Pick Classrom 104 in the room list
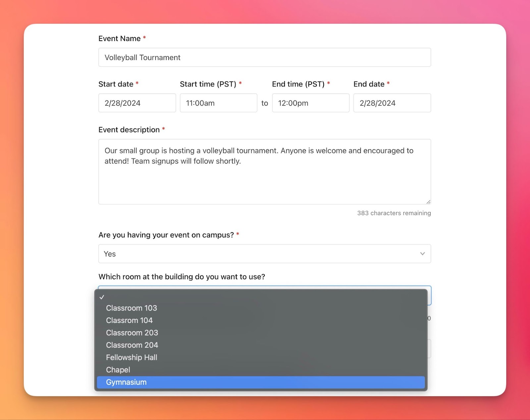The width and height of the screenshot is (530, 420). pos(129,320)
